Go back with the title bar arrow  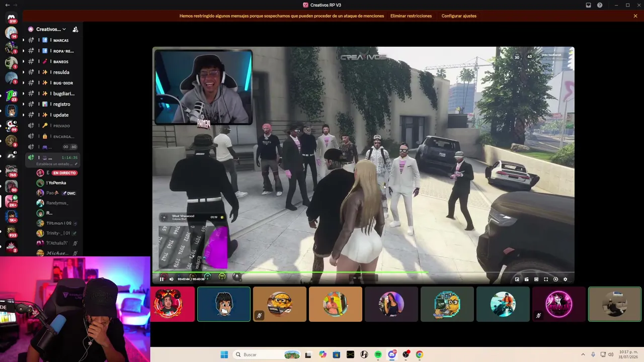[7, 5]
